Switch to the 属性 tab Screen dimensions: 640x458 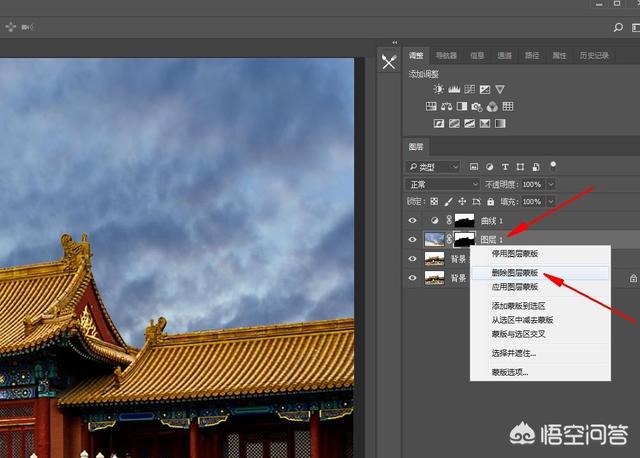pyautogui.click(x=559, y=56)
